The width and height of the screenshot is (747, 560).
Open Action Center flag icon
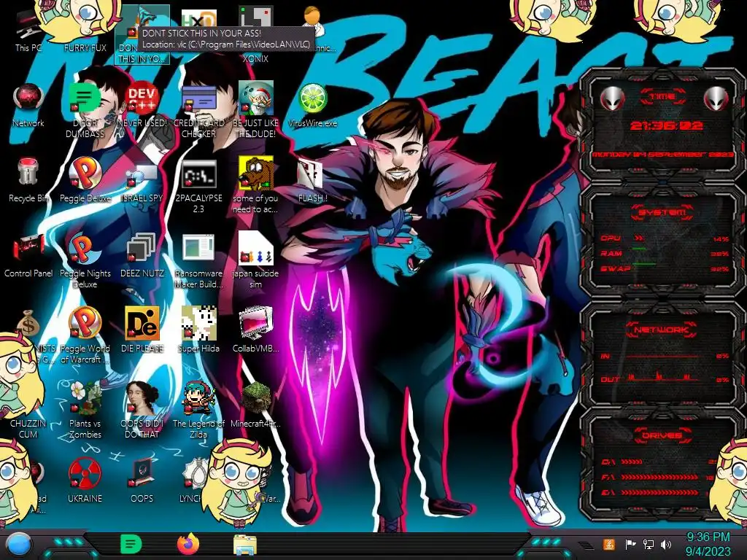(630, 544)
